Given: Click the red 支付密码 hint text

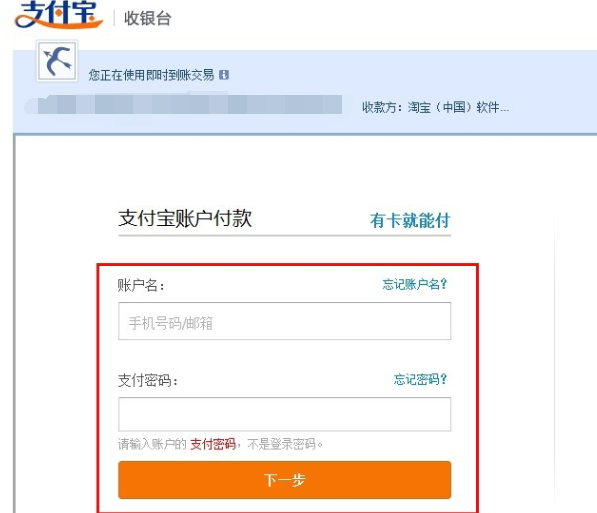Looking at the screenshot, I should coord(213,444).
